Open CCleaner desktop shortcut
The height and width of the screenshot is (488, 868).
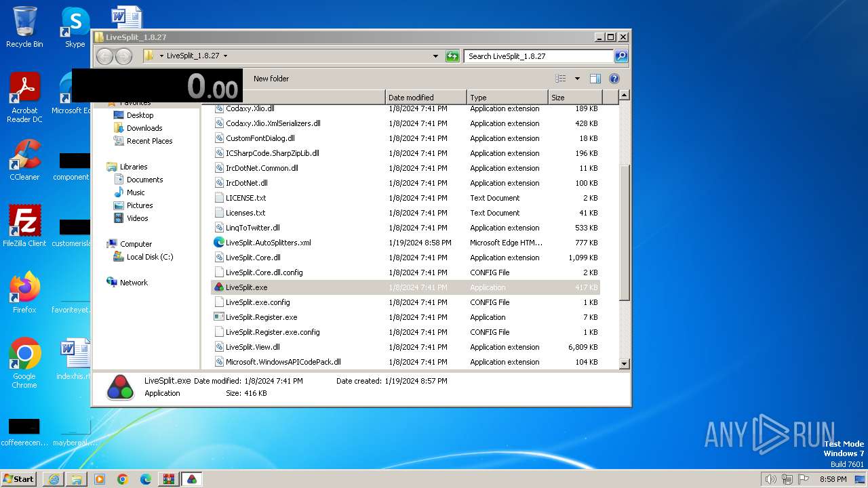24,160
